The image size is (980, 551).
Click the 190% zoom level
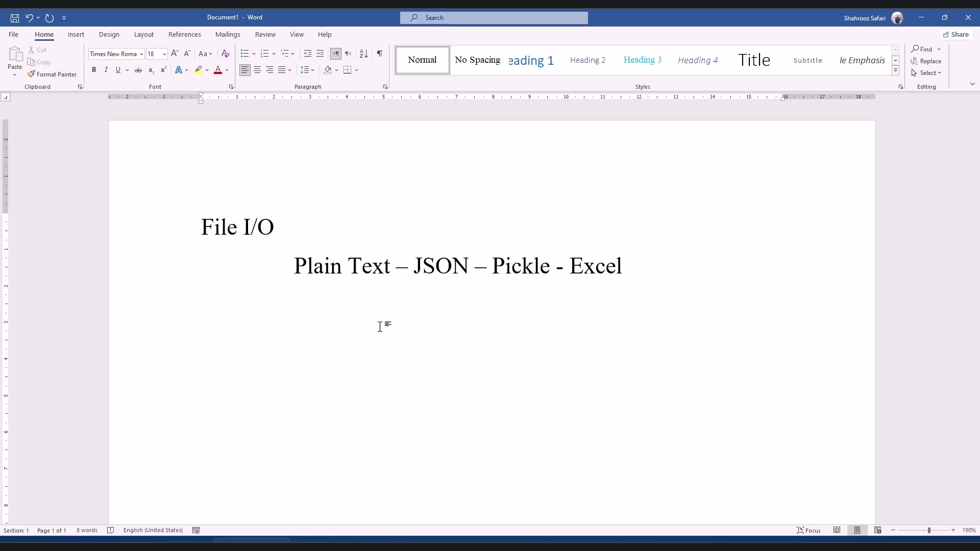point(969,531)
